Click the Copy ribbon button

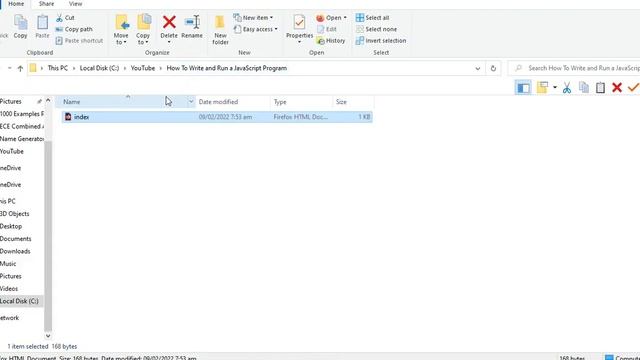(x=20, y=27)
